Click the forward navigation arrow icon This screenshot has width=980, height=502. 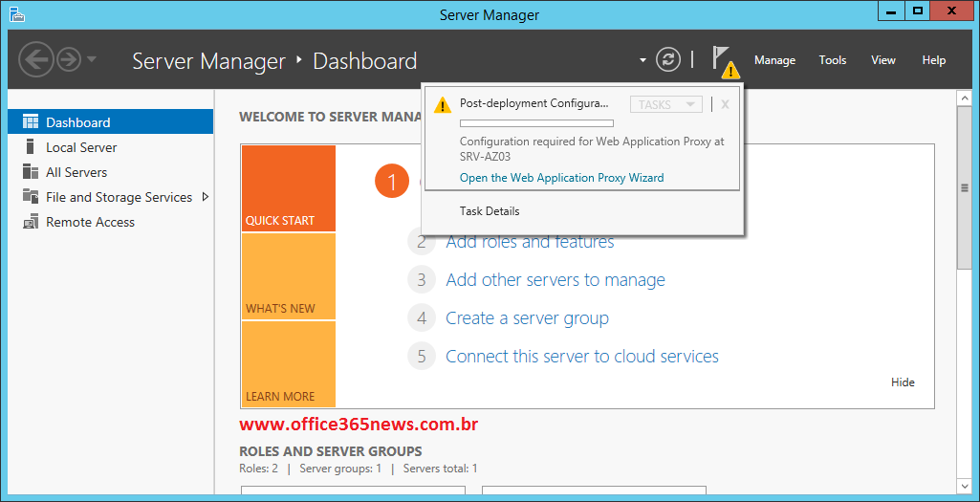click(69, 60)
